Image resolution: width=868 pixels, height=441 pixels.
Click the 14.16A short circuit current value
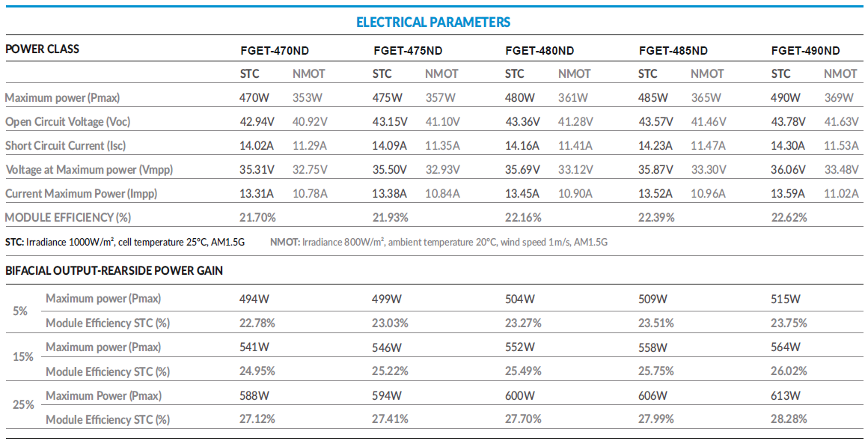tap(522, 145)
